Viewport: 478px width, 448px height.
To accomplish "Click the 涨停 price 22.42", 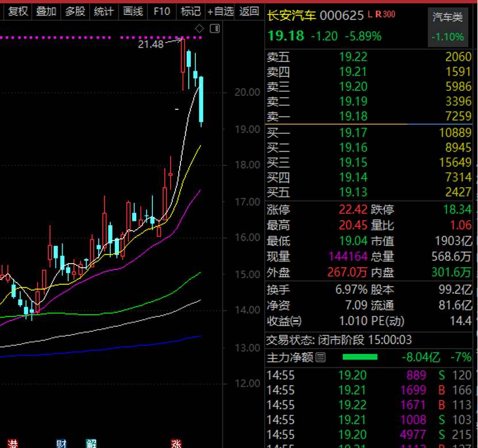I will point(353,210).
